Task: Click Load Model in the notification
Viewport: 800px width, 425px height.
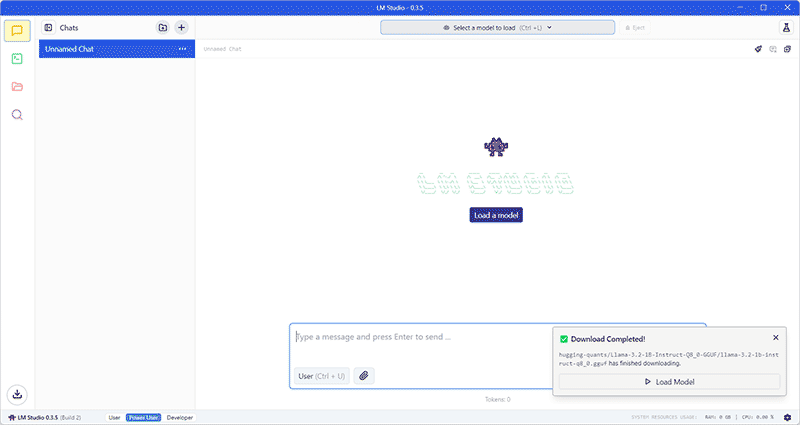Action: click(x=669, y=382)
